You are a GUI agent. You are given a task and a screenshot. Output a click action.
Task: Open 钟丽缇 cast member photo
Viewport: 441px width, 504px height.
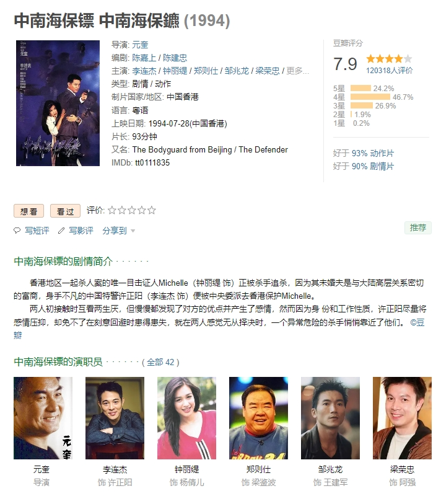(x=186, y=418)
